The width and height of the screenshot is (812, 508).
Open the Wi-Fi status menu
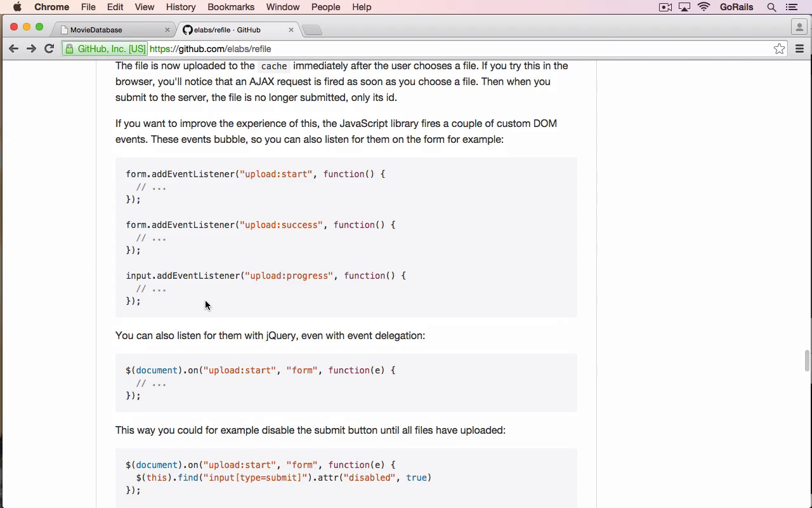coord(704,7)
